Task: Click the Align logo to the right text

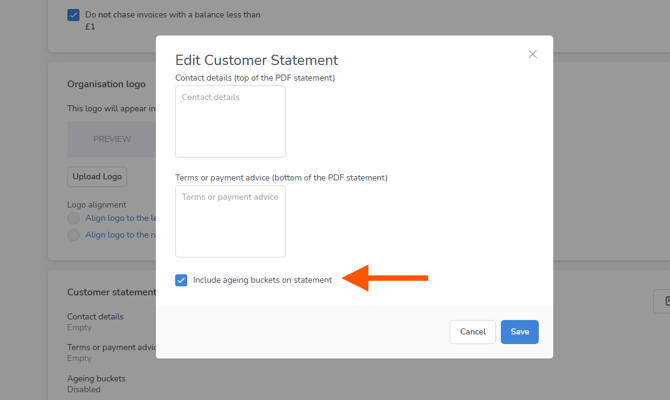Action: pyautogui.click(x=120, y=235)
